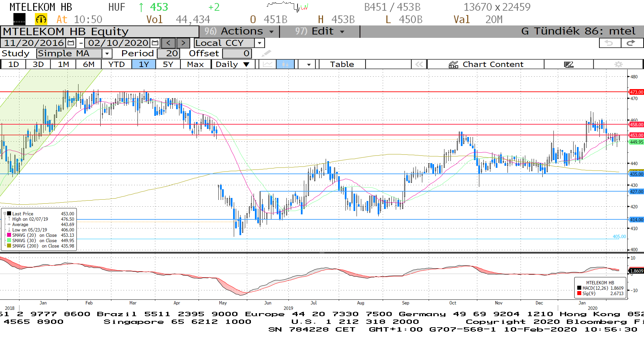Click the 'G Tündiék 86: mtel' window title
Image resolution: width=644 pixels, height=348 pixels.
pos(578,31)
